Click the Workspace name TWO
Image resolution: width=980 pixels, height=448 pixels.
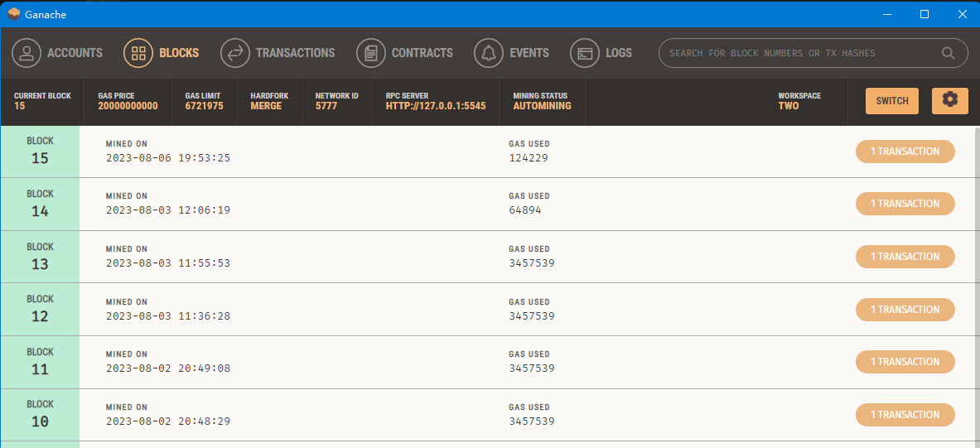coord(789,106)
